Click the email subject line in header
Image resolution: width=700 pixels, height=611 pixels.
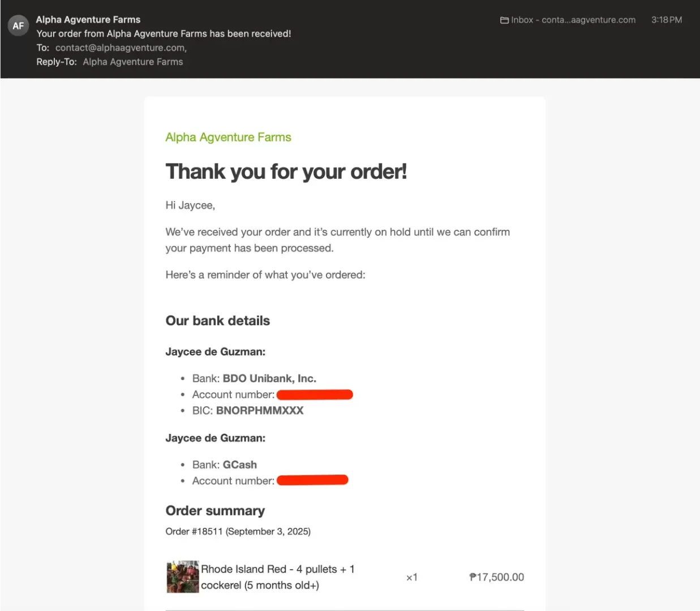pyautogui.click(x=164, y=33)
